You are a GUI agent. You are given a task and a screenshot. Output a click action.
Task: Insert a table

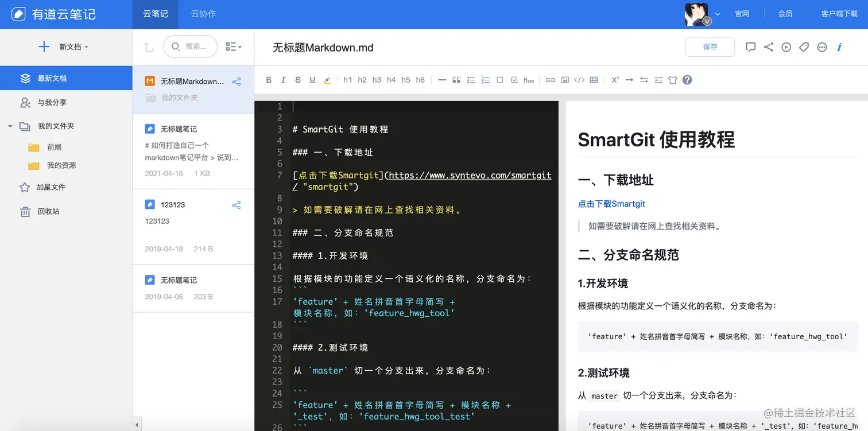pyautogui.click(x=594, y=80)
